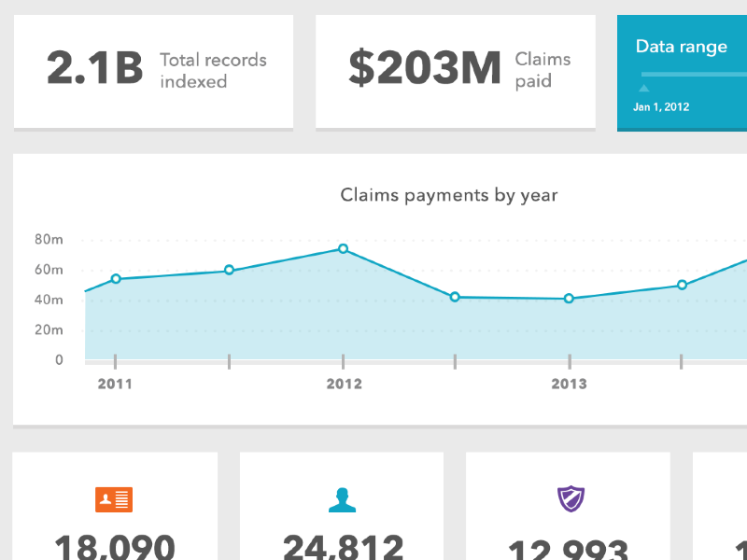
Task: Click the 2012 x-axis year label
Action: pos(344,384)
